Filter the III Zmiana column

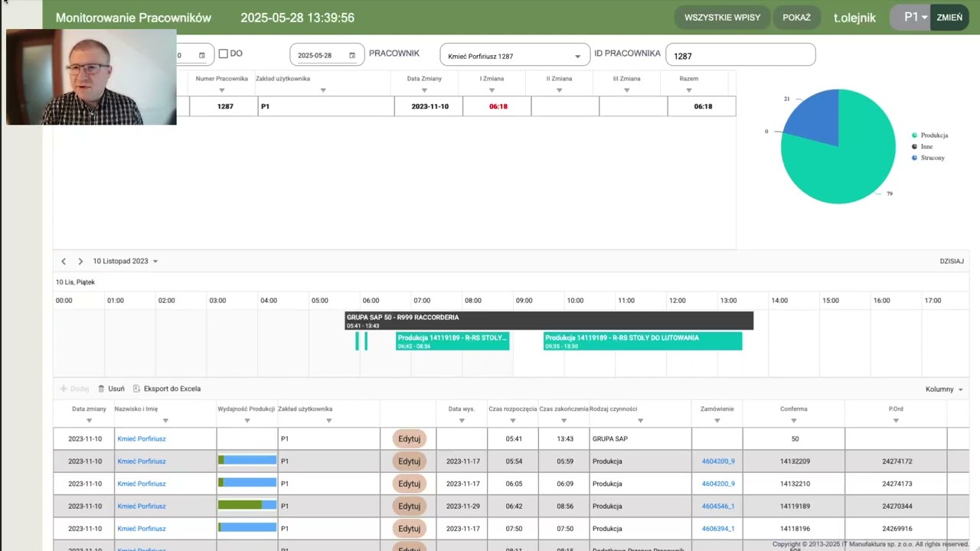(x=626, y=90)
